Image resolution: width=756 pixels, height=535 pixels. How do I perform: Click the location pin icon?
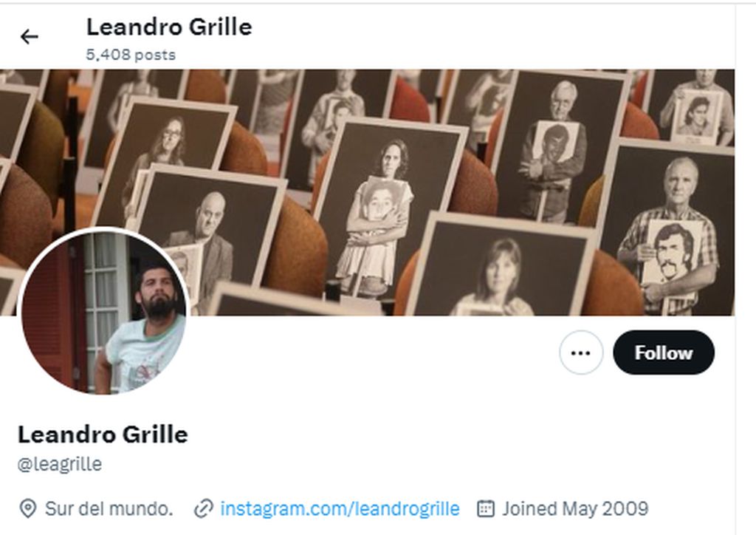(28, 509)
